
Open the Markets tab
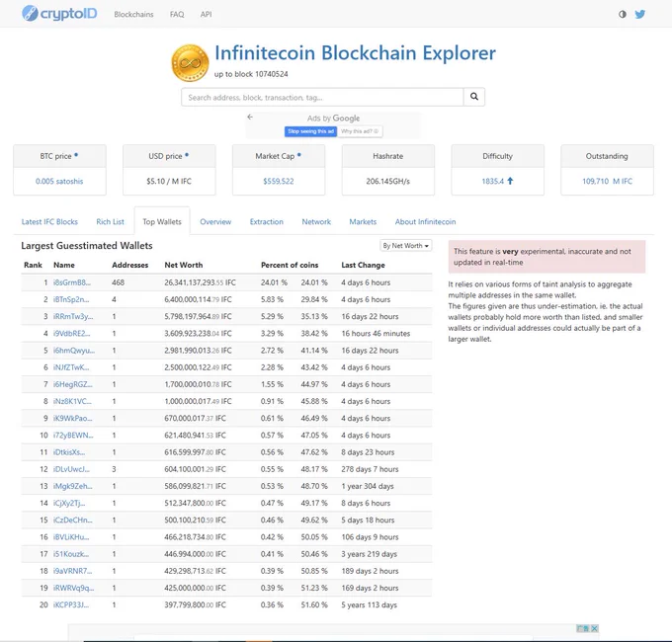point(363,221)
